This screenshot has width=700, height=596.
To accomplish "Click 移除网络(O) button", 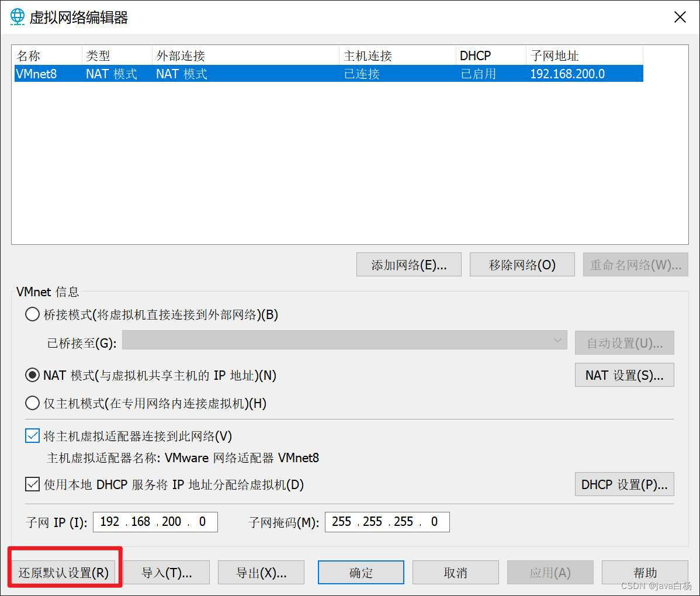I will coord(522,265).
